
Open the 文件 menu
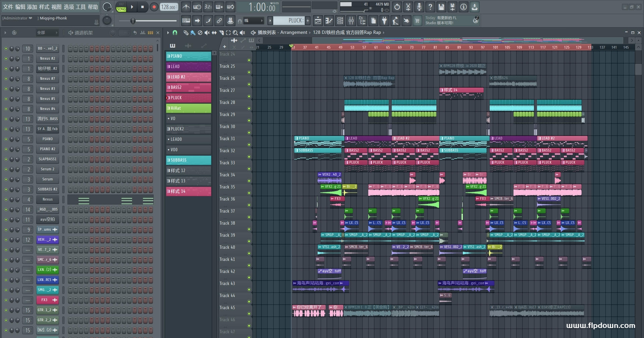8,7
